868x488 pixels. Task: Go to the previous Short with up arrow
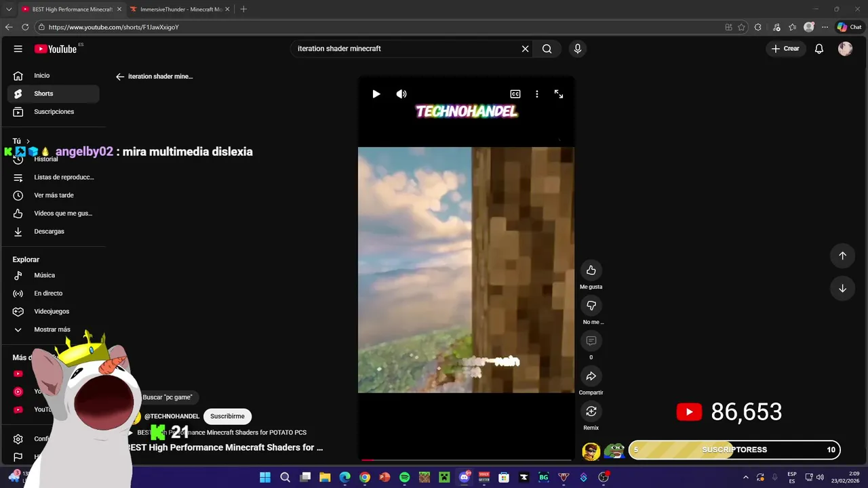(x=842, y=256)
